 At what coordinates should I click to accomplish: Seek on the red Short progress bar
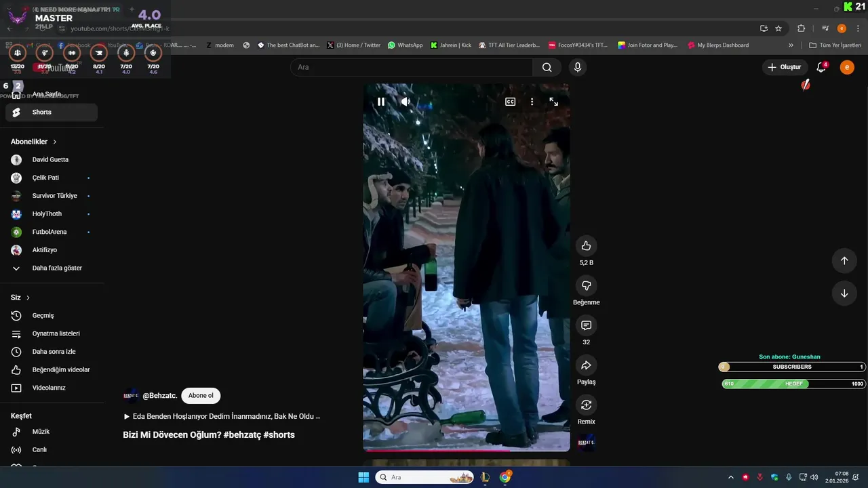pyautogui.click(x=467, y=451)
